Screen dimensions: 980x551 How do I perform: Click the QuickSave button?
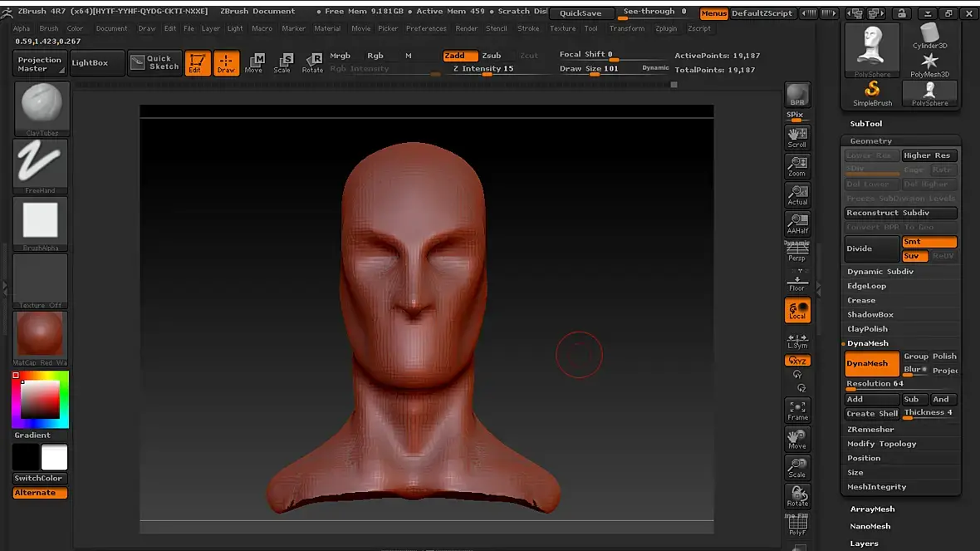click(x=581, y=13)
